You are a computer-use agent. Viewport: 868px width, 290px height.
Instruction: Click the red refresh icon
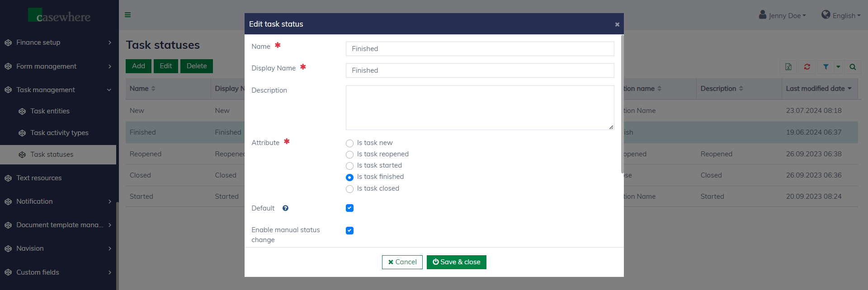(807, 67)
